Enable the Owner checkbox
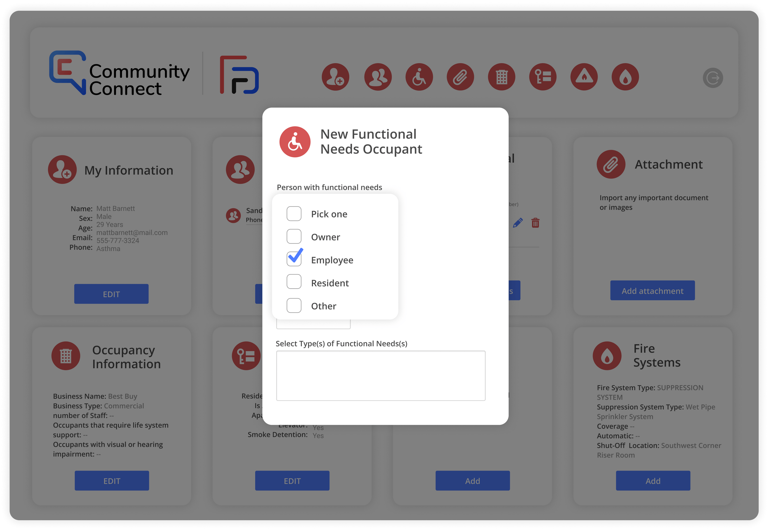Screen dimensions: 771x532 (294, 236)
